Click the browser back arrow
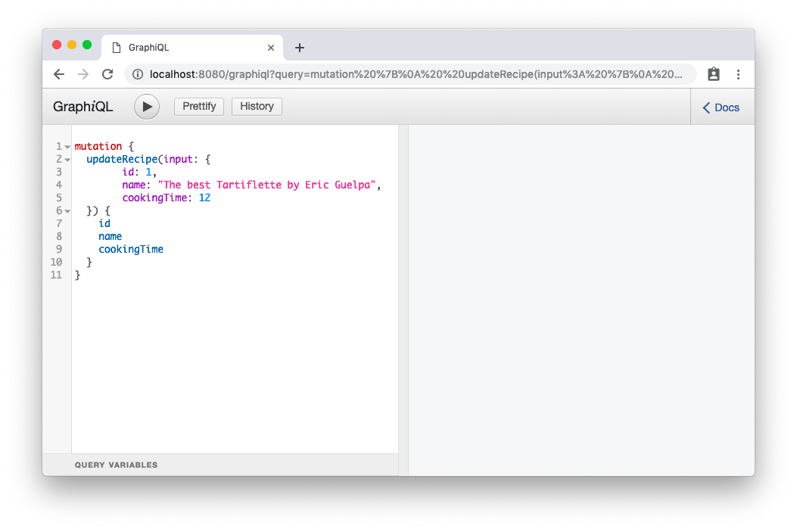Viewport: 797px width, 532px height. coord(58,74)
